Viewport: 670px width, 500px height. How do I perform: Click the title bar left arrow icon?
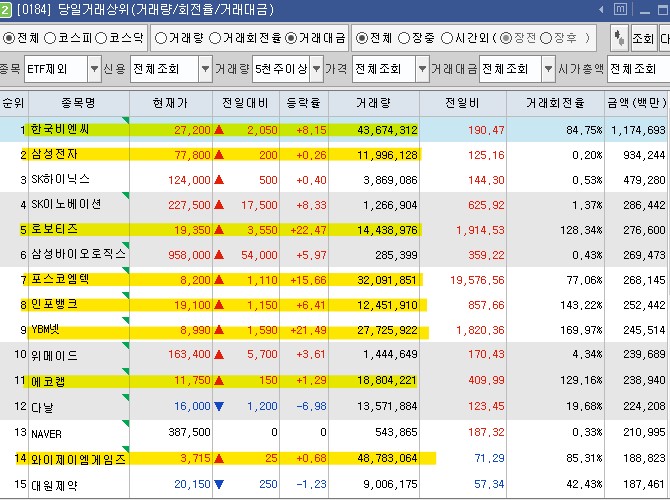click(602, 9)
